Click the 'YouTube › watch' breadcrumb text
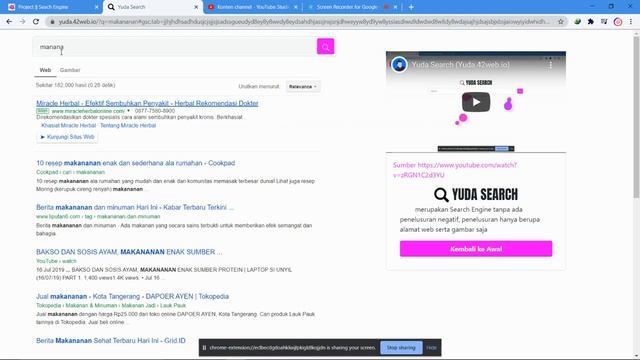 [56, 261]
